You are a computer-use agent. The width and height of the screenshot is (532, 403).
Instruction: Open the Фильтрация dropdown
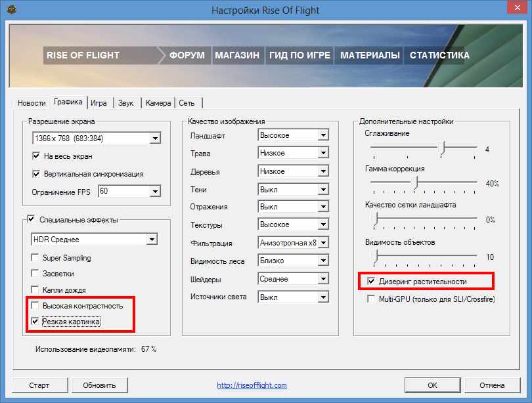tap(293, 243)
